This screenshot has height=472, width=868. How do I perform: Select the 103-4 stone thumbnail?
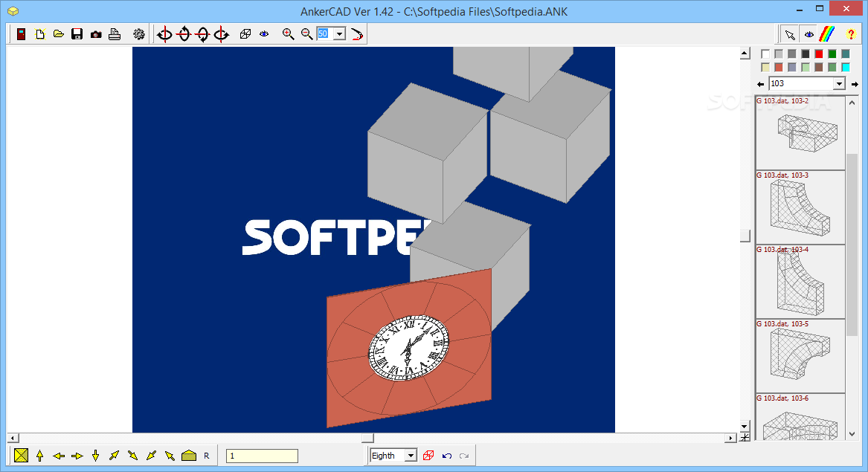[800, 282]
